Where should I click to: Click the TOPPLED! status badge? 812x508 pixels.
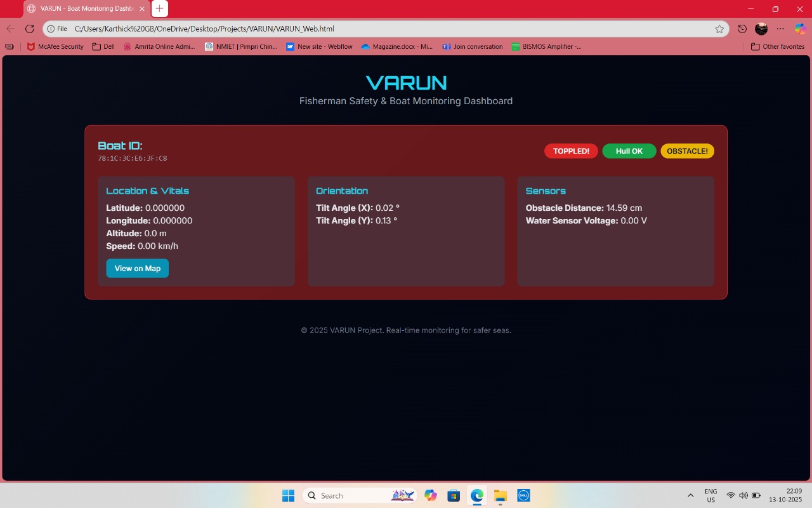pyautogui.click(x=571, y=151)
